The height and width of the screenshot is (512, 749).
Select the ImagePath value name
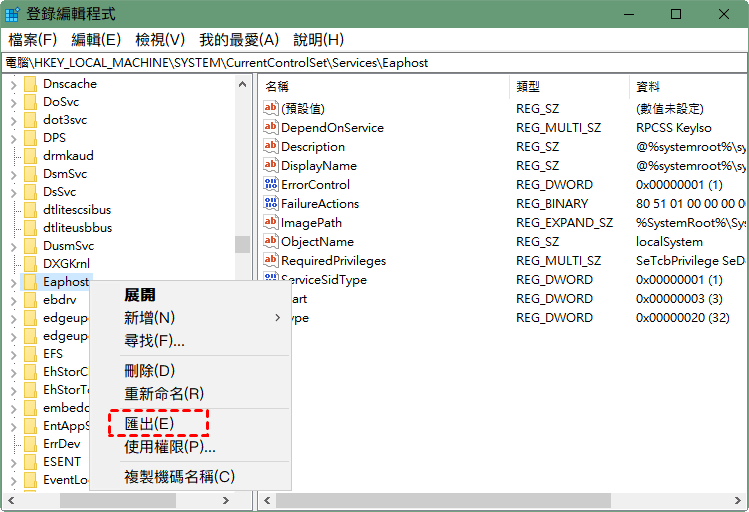pyautogui.click(x=311, y=223)
